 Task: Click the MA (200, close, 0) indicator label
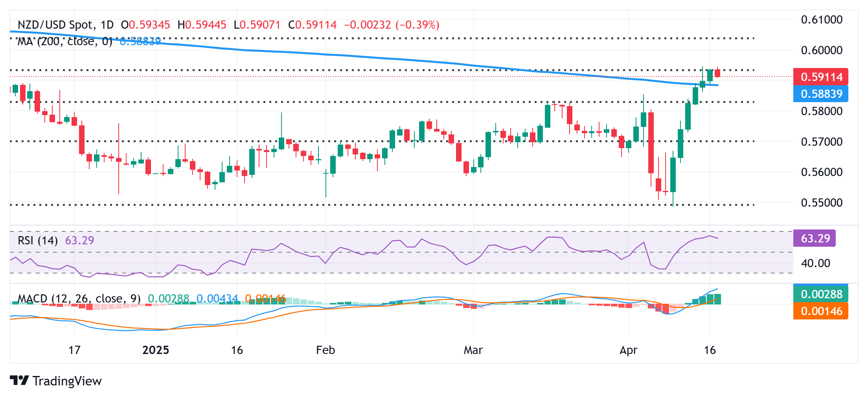click(65, 41)
